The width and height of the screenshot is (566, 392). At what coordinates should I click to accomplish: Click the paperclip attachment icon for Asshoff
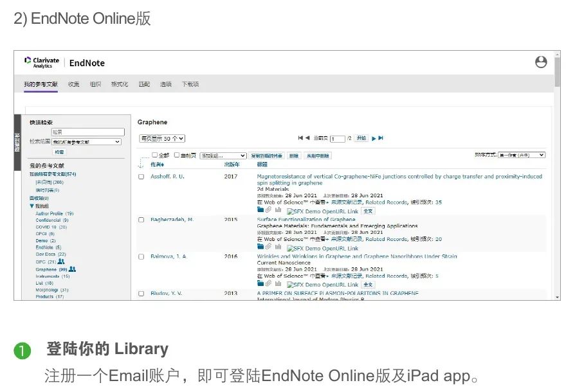point(268,209)
